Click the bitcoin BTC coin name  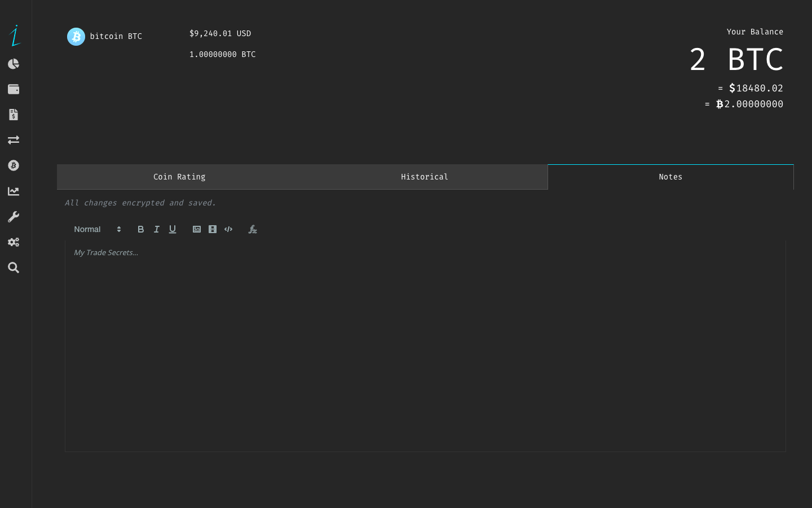(116, 36)
